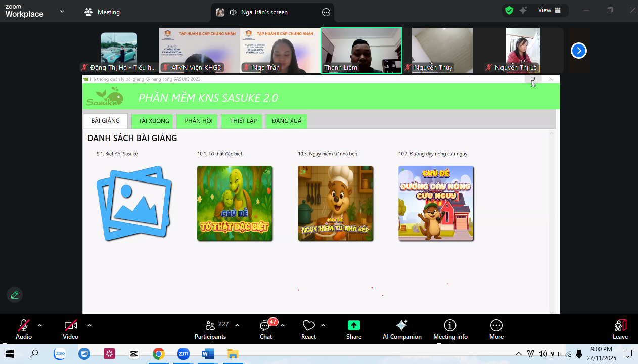Switch to the TẢI XUỐNG tab
Image resolution: width=638 pixels, height=364 pixels.
pyautogui.click(x=154, y=121)
